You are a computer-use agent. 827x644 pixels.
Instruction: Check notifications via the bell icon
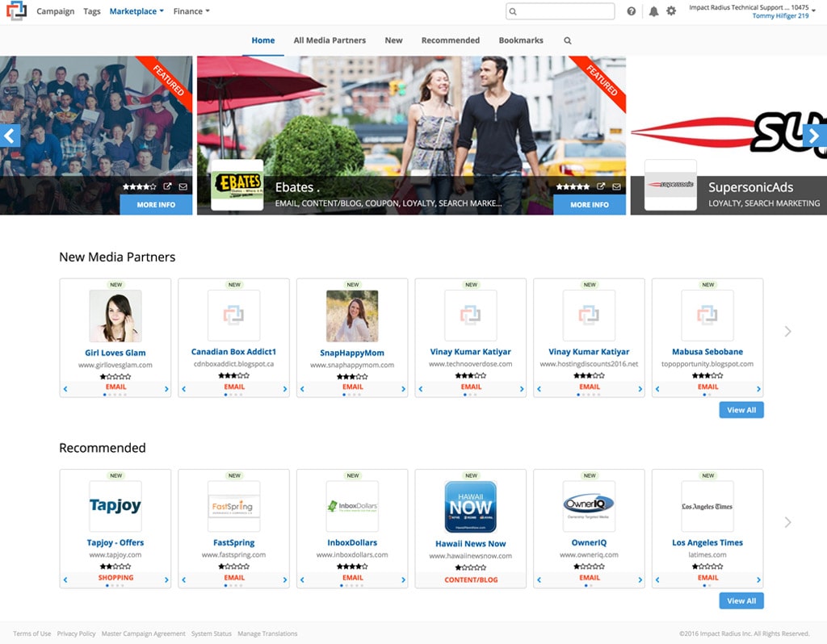coord(654,11)
